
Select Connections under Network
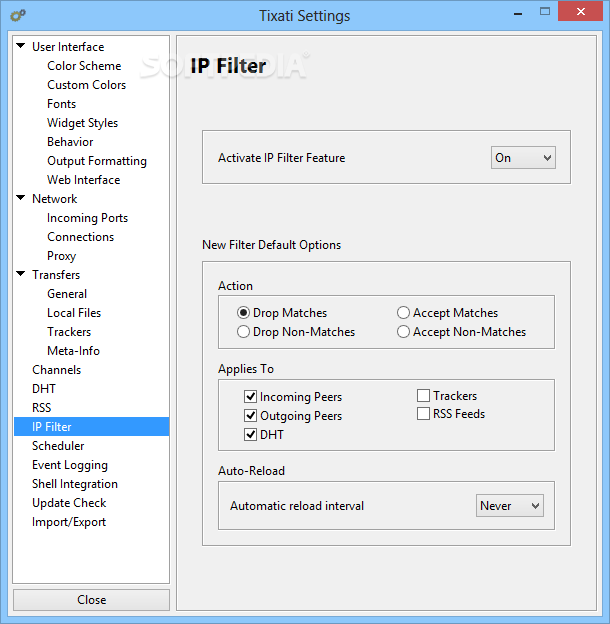(80, 237)
